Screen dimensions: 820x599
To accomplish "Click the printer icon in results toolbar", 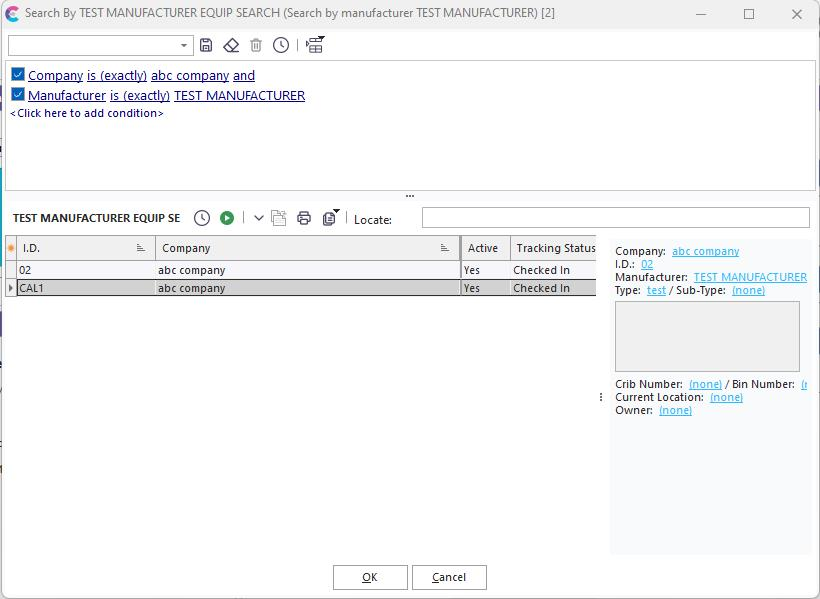I will [x=304, y=218].
